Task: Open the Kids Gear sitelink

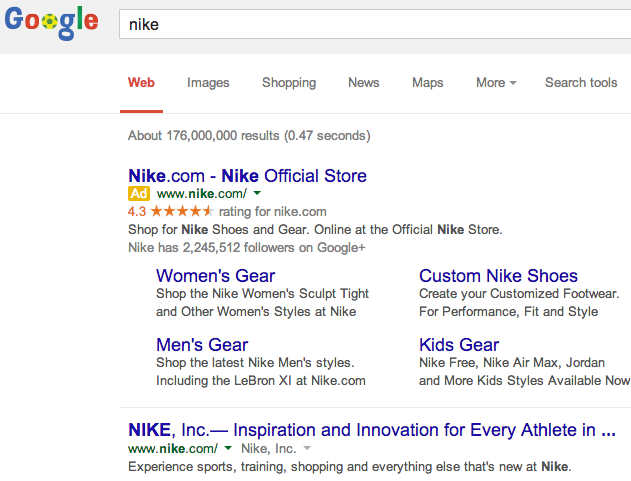Action: (459, 345)
